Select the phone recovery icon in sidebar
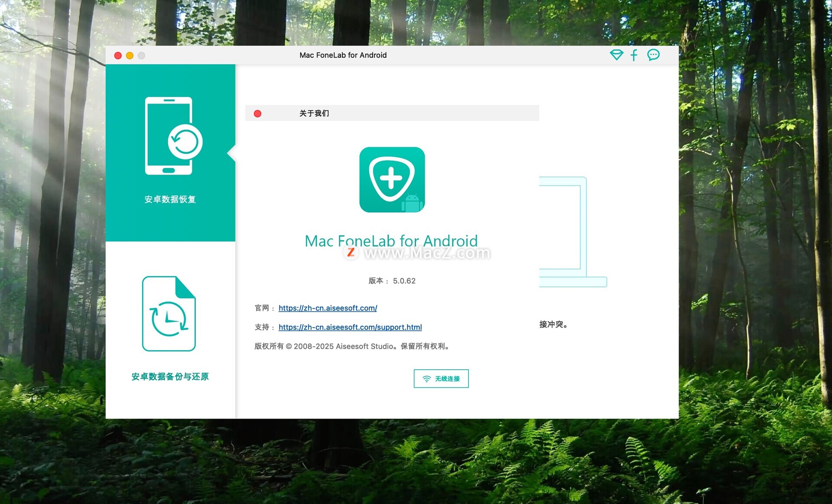Screen dimensions: 832x504 click(x=173, y=136)
